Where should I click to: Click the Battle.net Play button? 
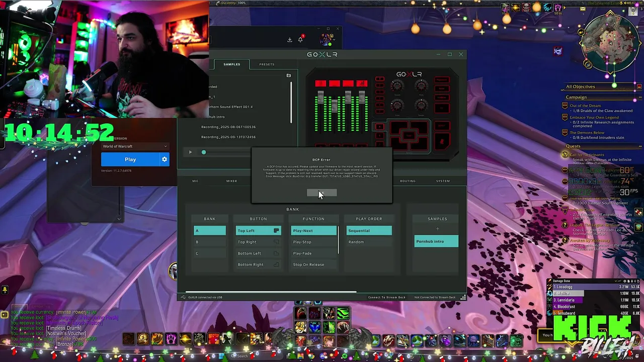pyautogui.click(x=130, y=159)
